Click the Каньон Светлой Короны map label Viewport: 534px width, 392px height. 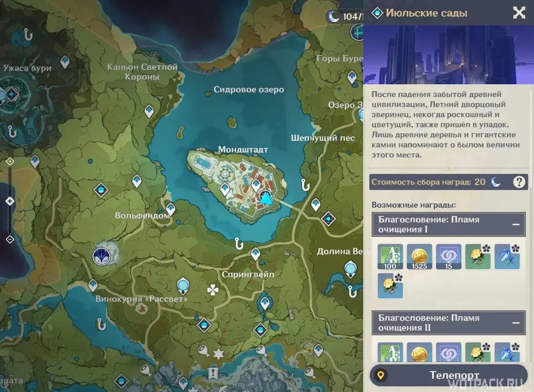(142, 72)
